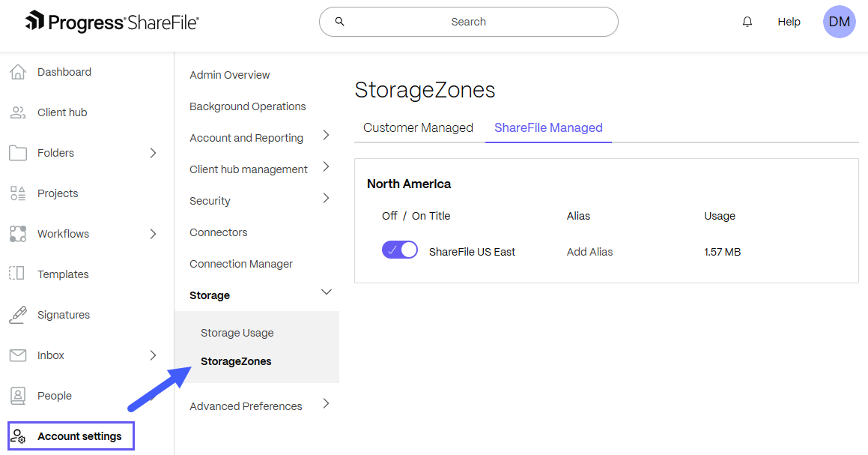
Task: Click the Help link in header
Action: 789,22
